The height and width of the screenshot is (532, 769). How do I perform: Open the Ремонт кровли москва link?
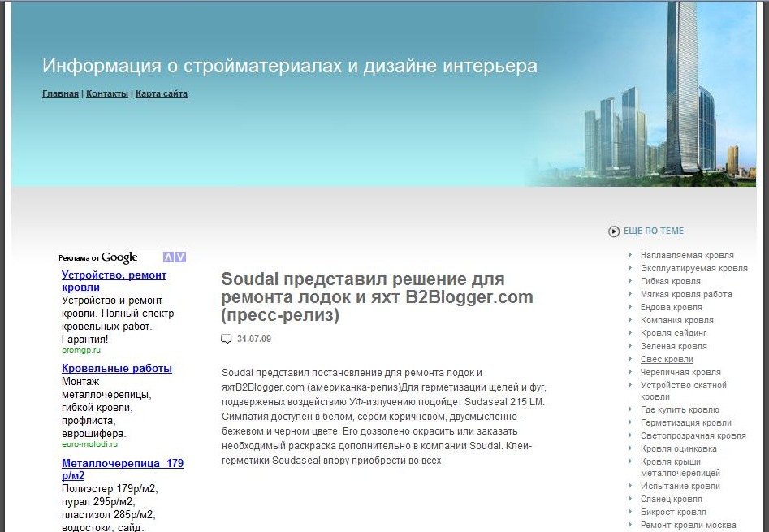coord(688,525)
